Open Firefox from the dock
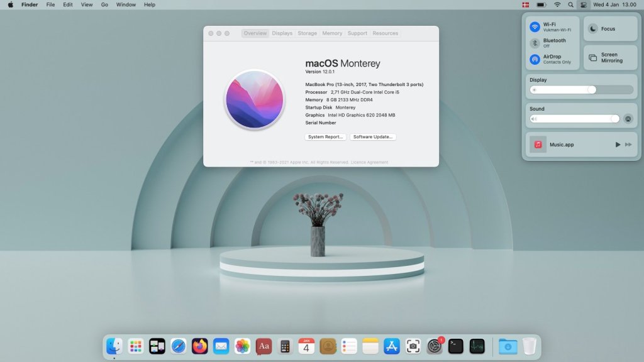Image resolution: width=644 pixels, height=362 pixels. (200, 346)
